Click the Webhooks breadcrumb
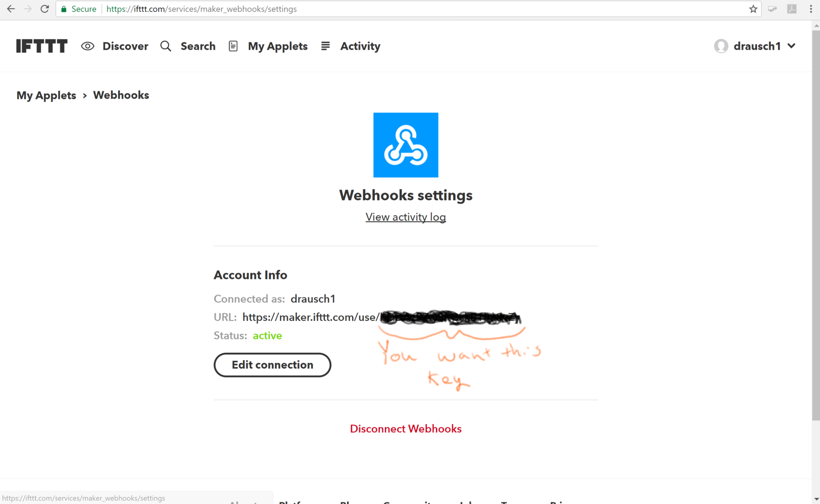 click(121, 95)
